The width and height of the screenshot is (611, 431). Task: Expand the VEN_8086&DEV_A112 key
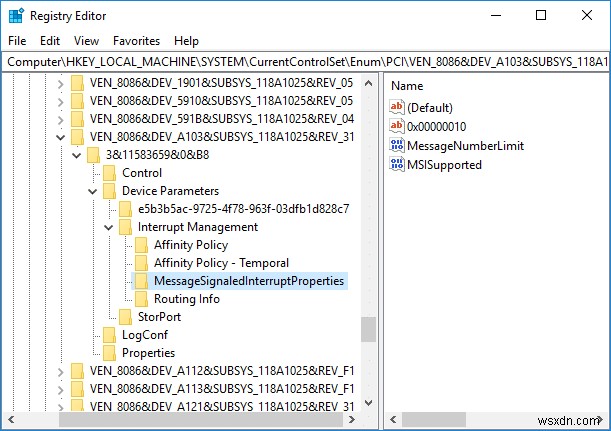[x=60, y=371]
